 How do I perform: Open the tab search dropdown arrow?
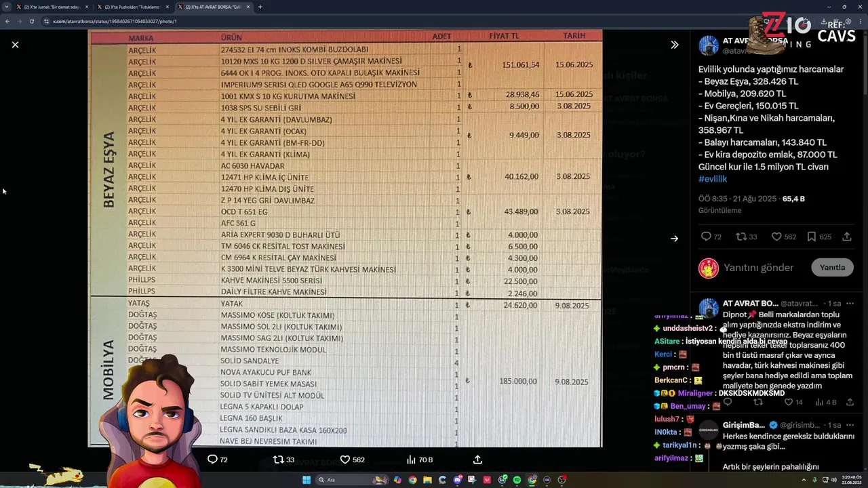coord(7,7)
